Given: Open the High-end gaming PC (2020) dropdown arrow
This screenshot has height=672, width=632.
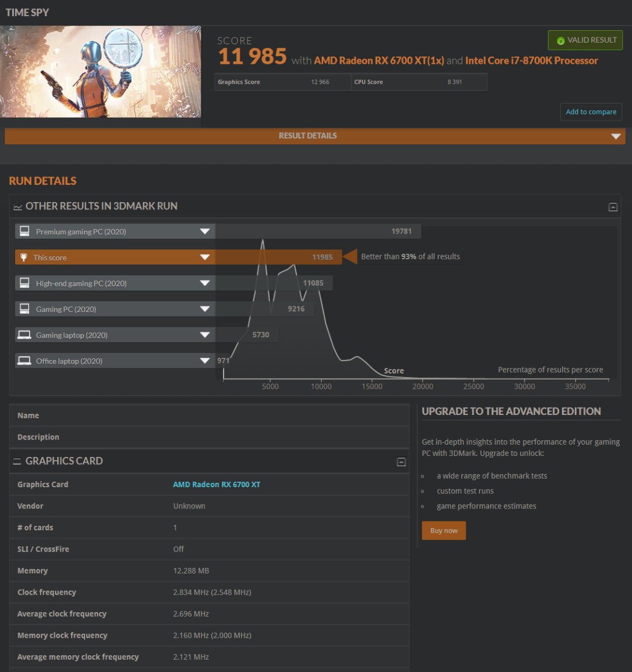Looking at the screenshot, I should point(205,283).
